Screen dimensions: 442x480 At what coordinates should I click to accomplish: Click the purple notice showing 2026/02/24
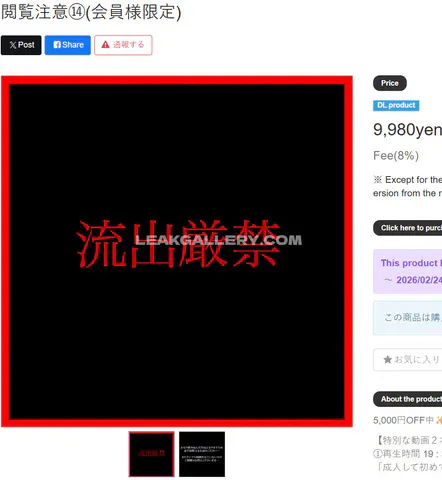407,271
